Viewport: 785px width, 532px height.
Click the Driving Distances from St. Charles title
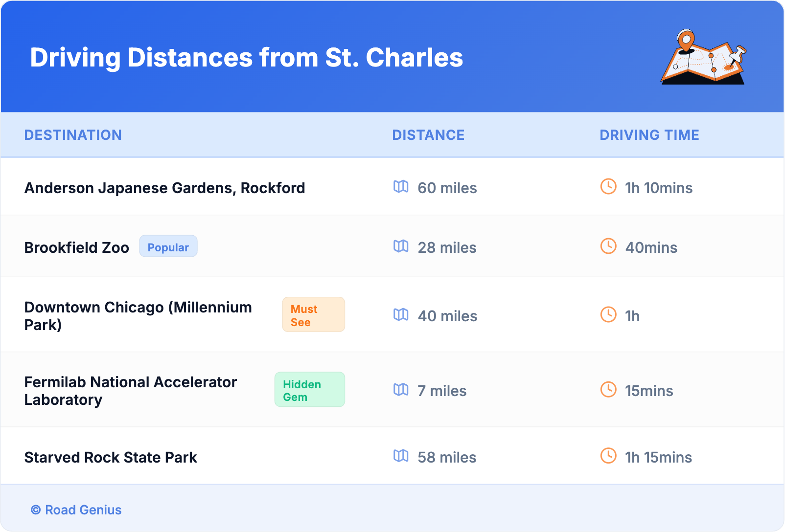[x=246, y=58]
